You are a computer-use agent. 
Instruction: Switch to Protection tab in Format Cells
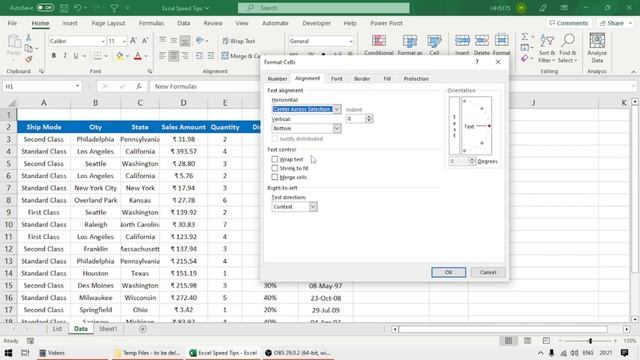416,78
